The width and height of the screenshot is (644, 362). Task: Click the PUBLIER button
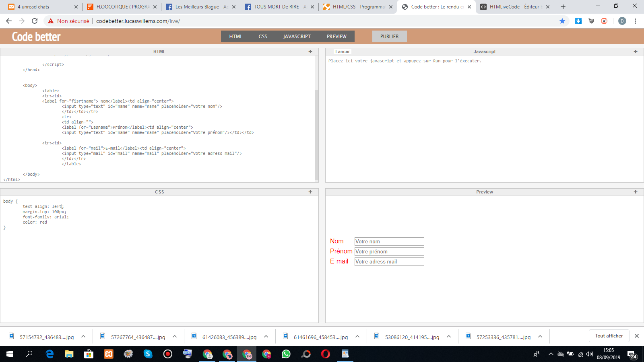tap(389, 36)
